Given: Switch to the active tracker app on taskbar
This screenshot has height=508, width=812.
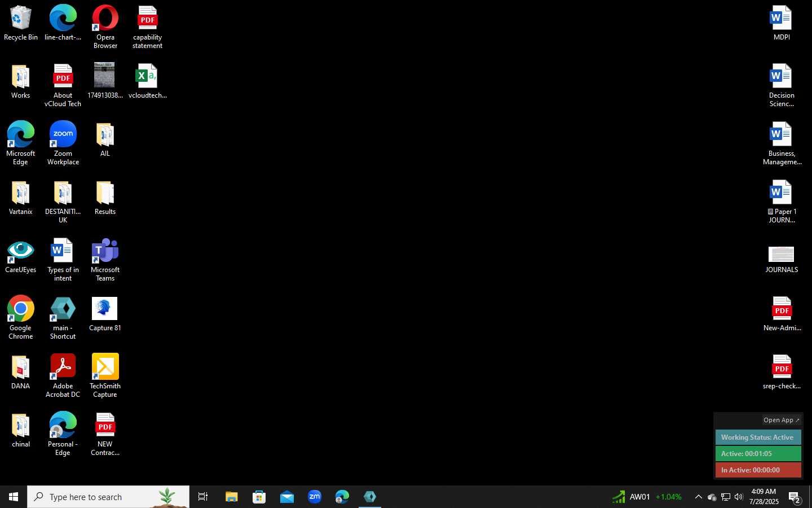Looking at the screenshot, I should [x=370, y=497].
